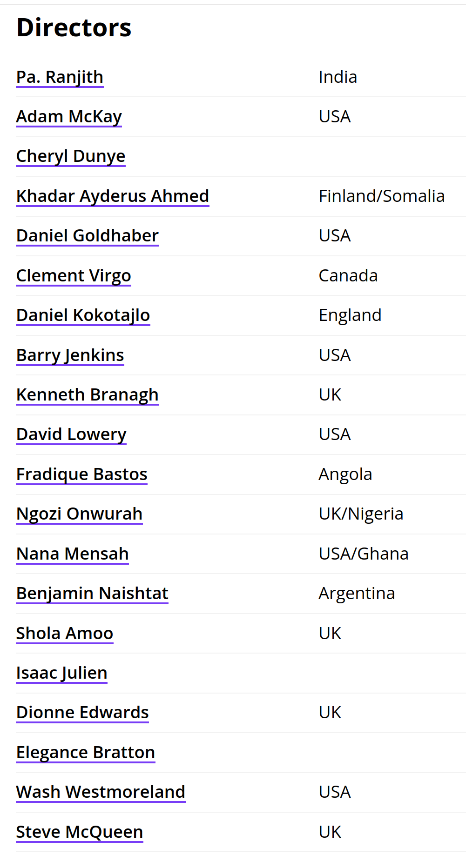Click the David Lowery link

click(71, 434)
